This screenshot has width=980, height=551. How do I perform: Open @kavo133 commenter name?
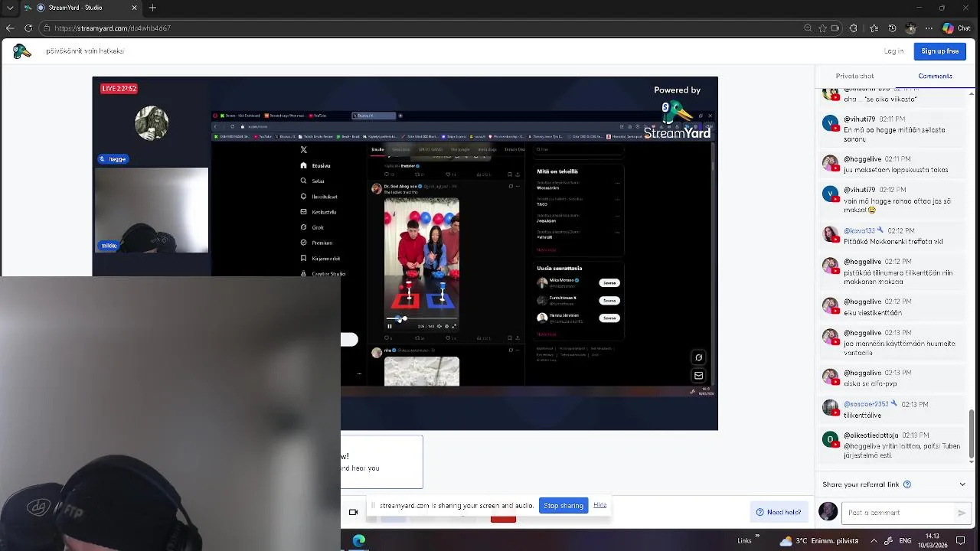[x=859, y=230]
